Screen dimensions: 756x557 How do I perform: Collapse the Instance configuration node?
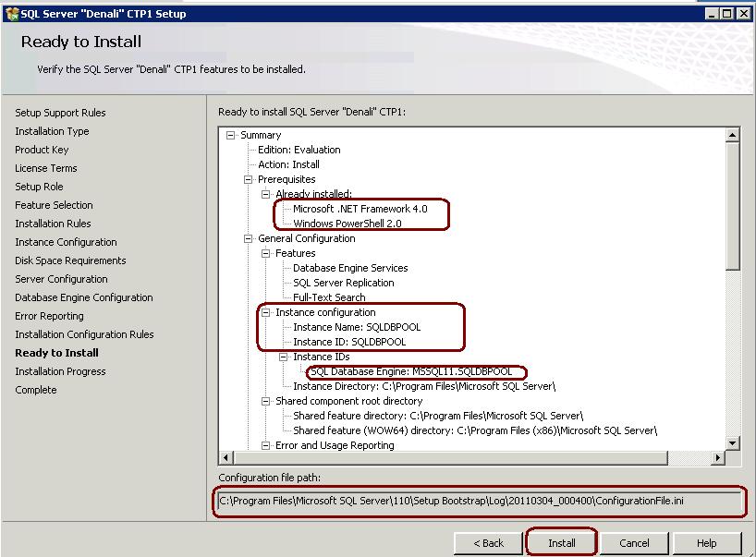pyautogui.click(x=266, y=312)
